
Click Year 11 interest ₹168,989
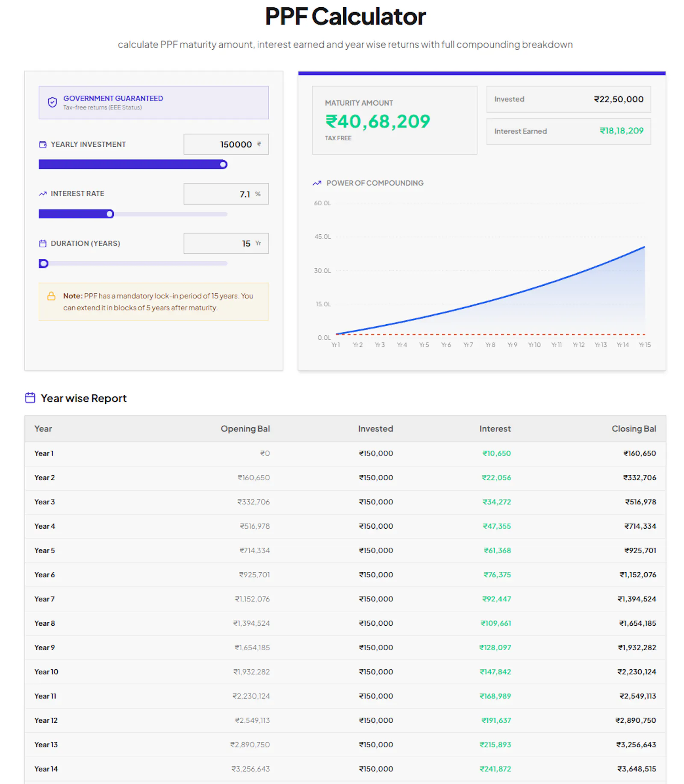495,696
